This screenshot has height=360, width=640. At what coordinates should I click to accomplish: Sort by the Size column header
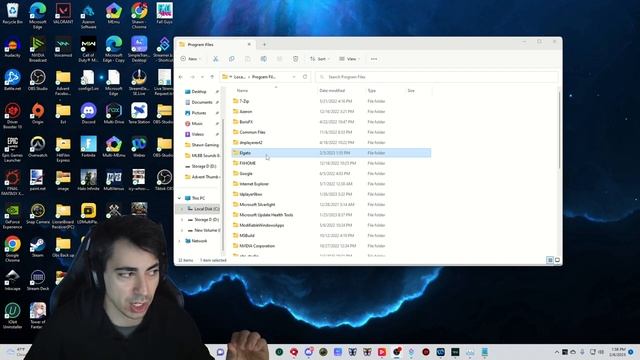[x=411, y=91]
